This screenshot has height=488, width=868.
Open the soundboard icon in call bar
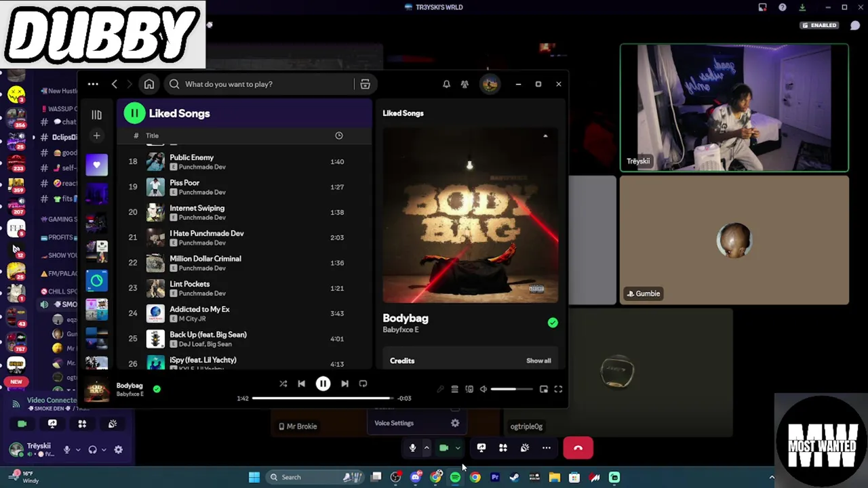coord(525,448)
